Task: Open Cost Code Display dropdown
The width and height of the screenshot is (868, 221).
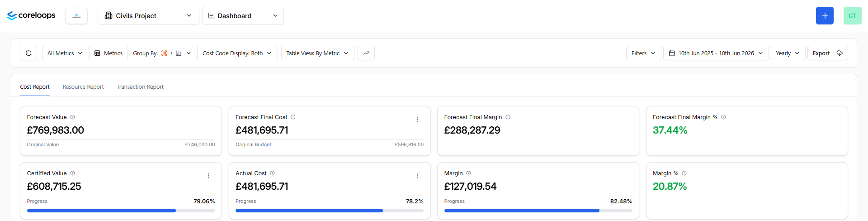Action: [x=237, y=53]
